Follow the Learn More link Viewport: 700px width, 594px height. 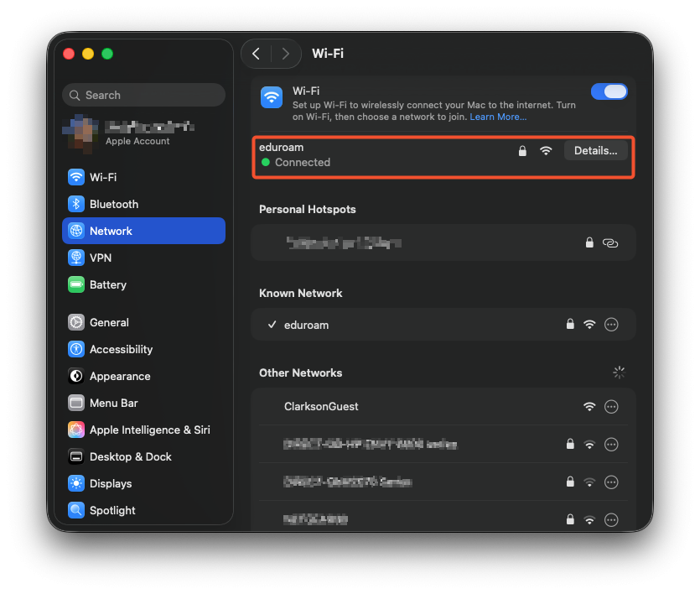pyautogui.click(x=498, y=117)
